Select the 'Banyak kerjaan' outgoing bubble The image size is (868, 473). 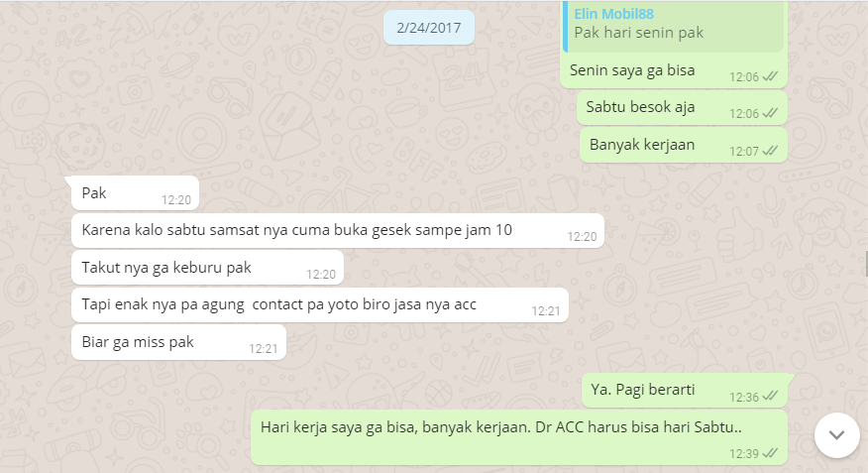(684, 145)
